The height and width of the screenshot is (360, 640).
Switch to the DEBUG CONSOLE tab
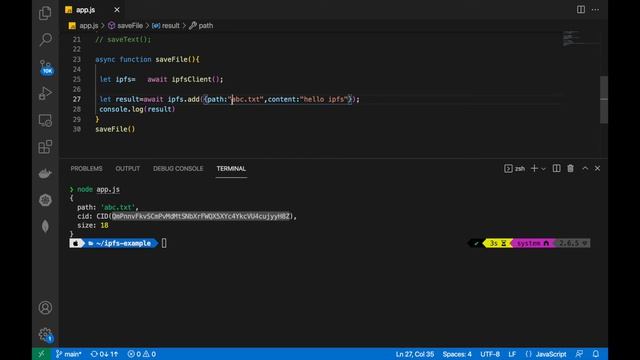tap(178, 169)
